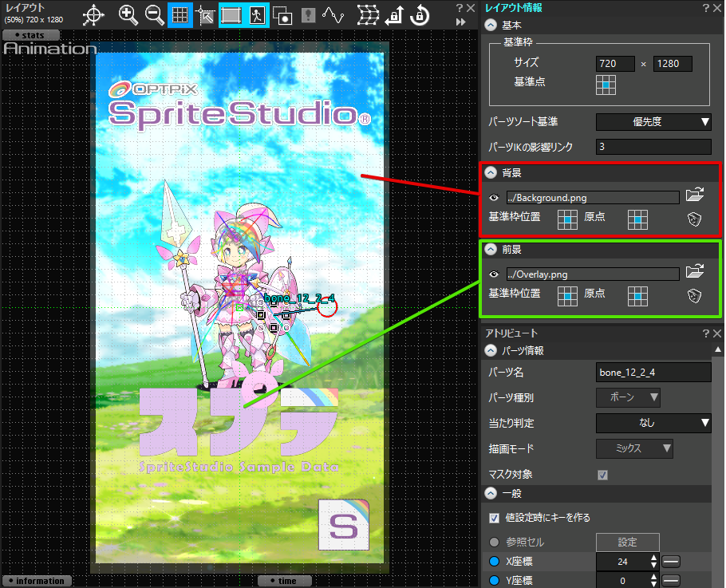Click the X座標 value stepper arrows
Screen dimensions: 726x588
[x=653, y=562]
